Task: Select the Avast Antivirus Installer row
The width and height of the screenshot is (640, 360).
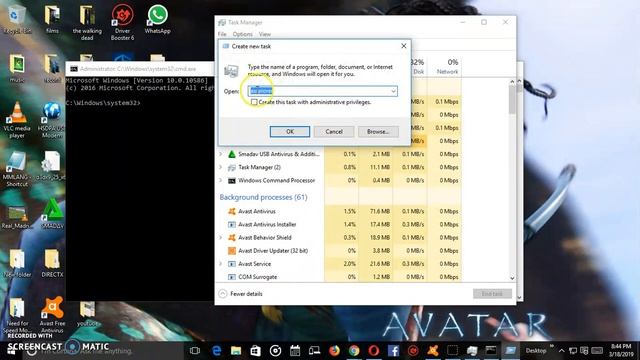Action: point(340,224)
